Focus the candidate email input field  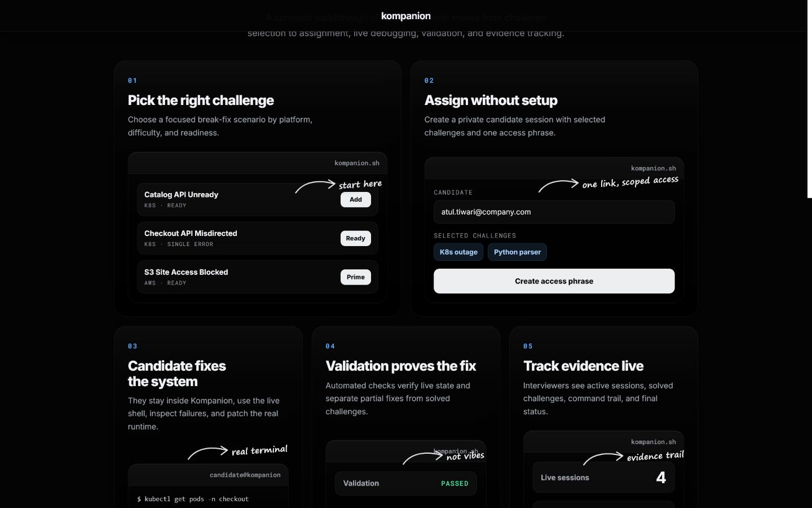554,212
